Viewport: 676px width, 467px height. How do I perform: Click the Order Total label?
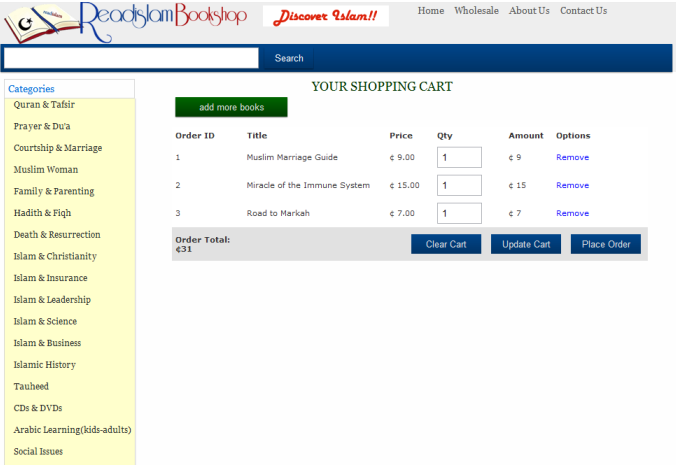click(x=203, y=240)
